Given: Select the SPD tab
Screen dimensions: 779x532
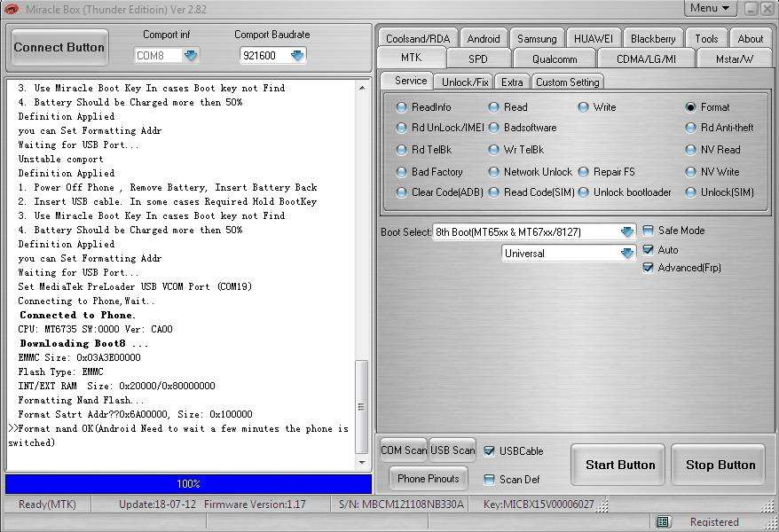Looking at the screenshot, I should [478, 59].
